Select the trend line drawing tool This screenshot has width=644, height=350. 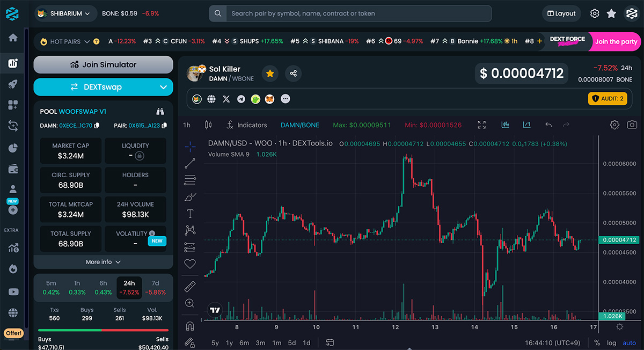[x=190, y=163]
